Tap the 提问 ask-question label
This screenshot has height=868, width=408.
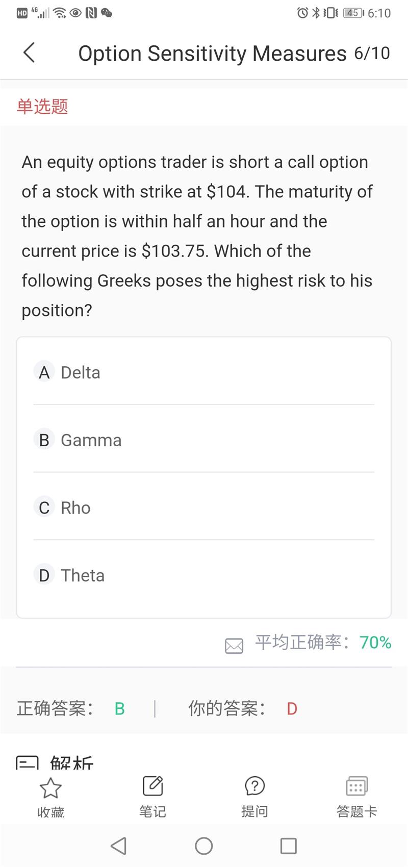(x=254, y=811)
